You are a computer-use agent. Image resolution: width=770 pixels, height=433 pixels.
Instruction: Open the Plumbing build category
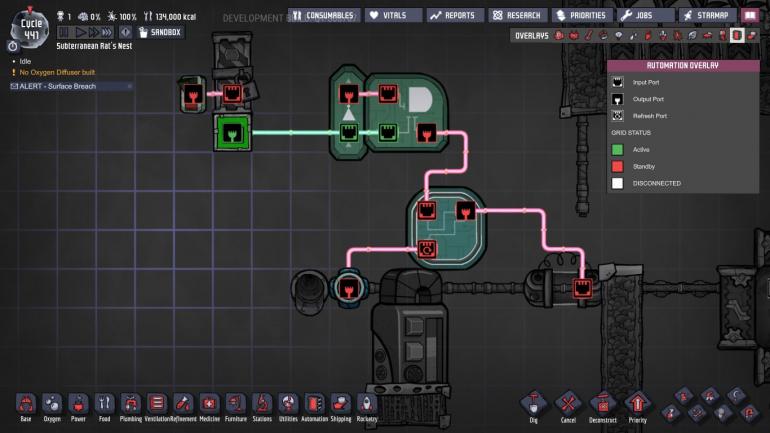click(131, 407)
